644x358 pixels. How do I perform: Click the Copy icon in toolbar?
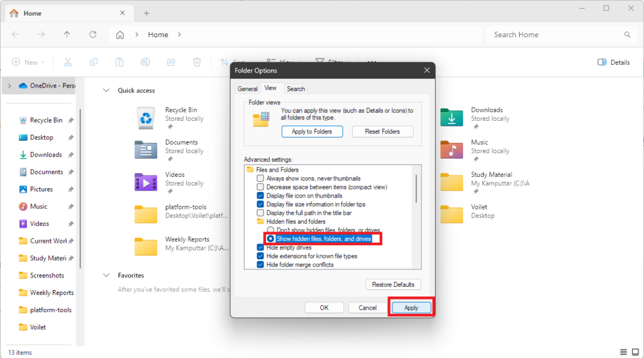coord(94,62)
